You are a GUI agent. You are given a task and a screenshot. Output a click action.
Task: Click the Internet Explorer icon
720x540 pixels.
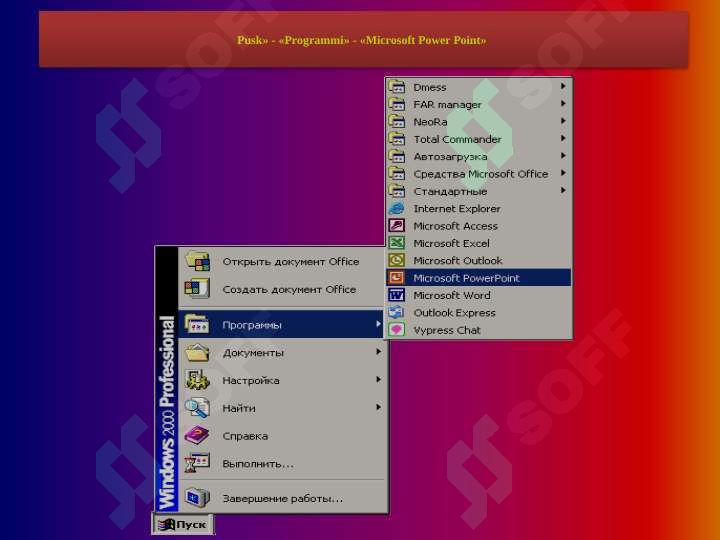(x=396, y=208)
